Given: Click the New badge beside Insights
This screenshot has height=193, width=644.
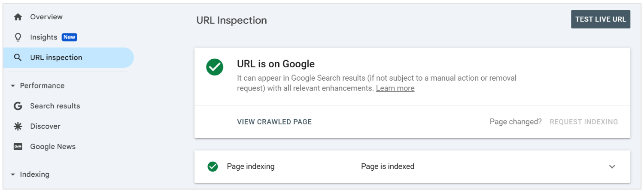Looking at the screenshot, I should pos(69,37).
